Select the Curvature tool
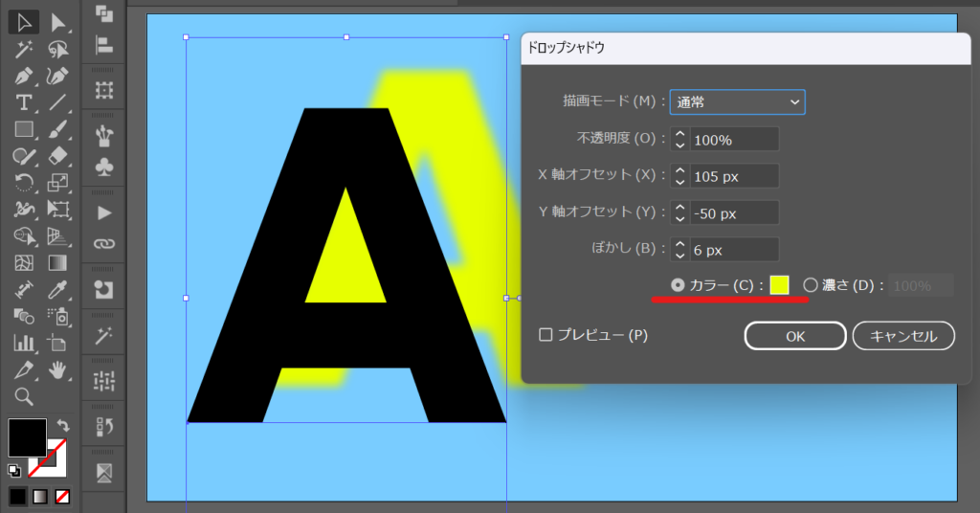The height and width of the screenshot is (513, 980). 57,77
